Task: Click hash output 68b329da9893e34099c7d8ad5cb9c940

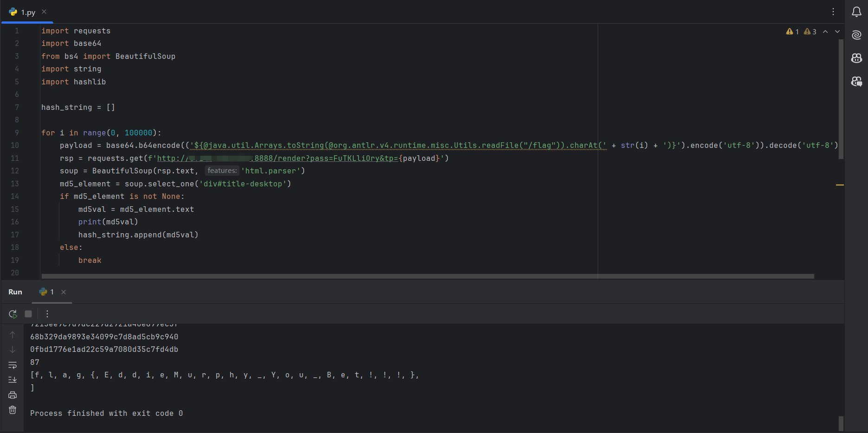Action: coord(104,337)
